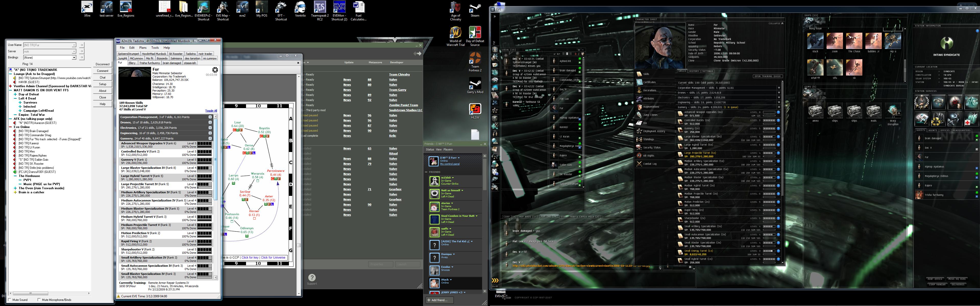The width and height of the screenshot is (980, 306).
Task: Click the Open Training Queue button
Action: tap(768, 76)
